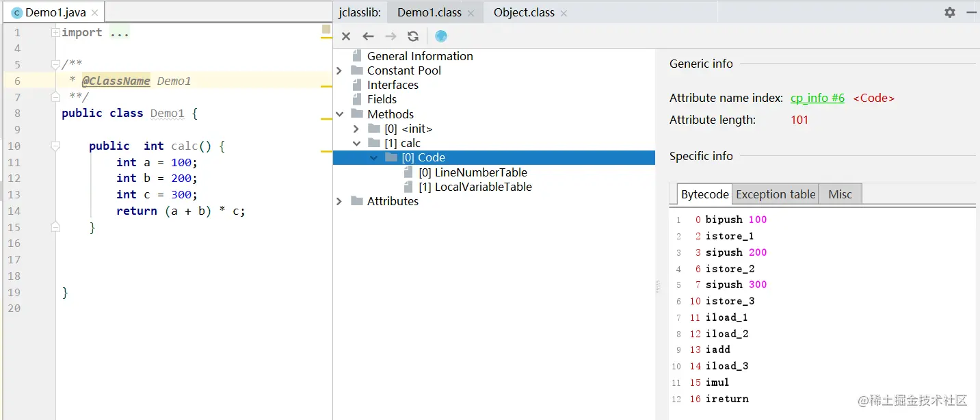Click the forward arrow in jclasslib toolbar
This screenshot has width=980, height=420.
[x=390, y=36]
